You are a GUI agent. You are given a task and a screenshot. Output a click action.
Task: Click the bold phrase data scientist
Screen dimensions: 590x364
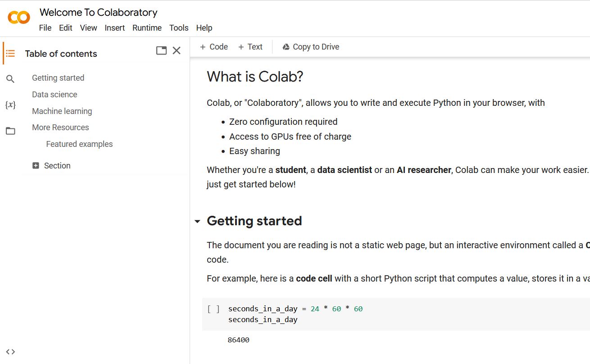[x=345, y=170]
